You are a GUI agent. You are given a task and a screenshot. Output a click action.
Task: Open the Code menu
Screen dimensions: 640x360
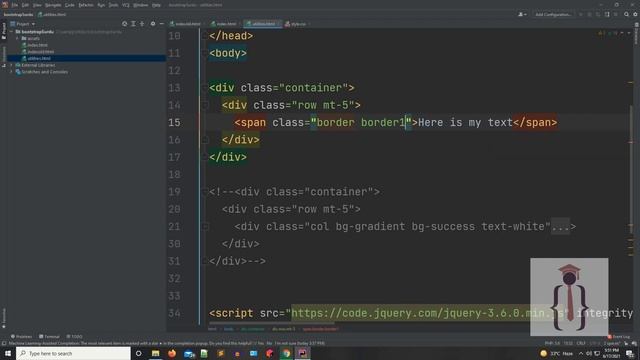point(70,5)
